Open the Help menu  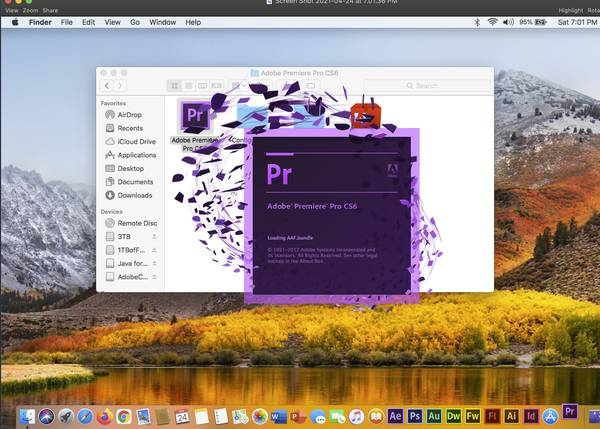click(x=193, y=22)
